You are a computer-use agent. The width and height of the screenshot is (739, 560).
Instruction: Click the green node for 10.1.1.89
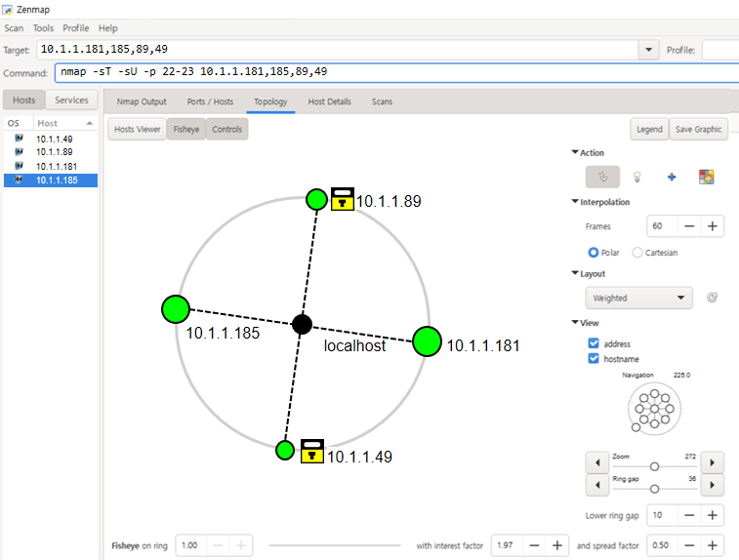tap(316, 199)
